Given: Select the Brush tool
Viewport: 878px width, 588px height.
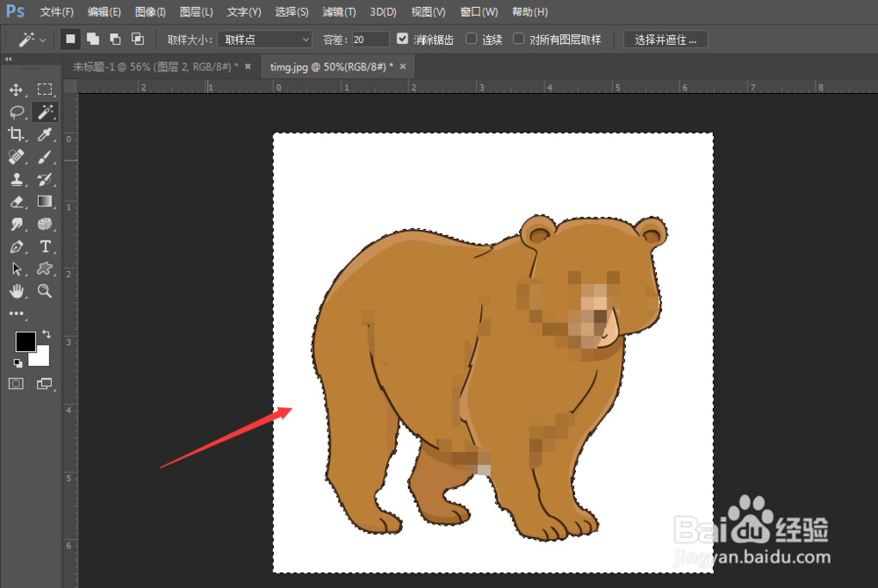Looking at the screenshot, I should coord(45,157).
